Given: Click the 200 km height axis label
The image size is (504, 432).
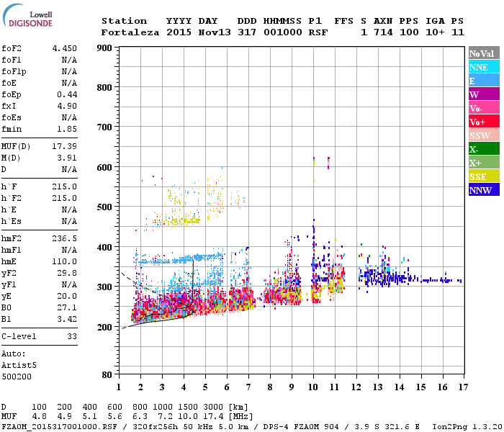Looking at the screenshot, I should coord(104,327).
